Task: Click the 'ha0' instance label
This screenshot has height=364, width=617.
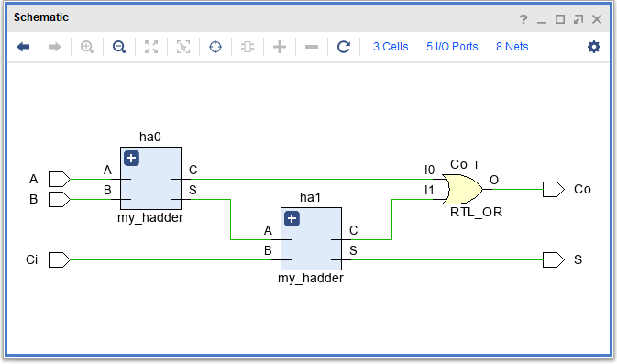Action: point(150,137)
